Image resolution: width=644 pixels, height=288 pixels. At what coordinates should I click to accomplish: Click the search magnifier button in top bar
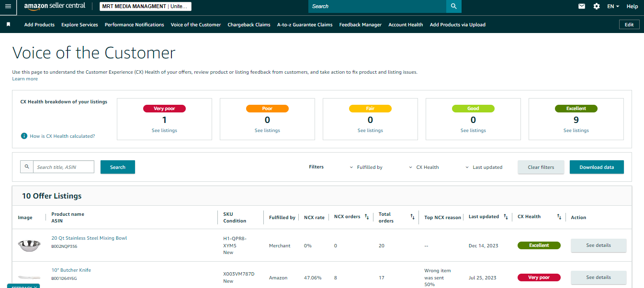[x=453, y=6]
